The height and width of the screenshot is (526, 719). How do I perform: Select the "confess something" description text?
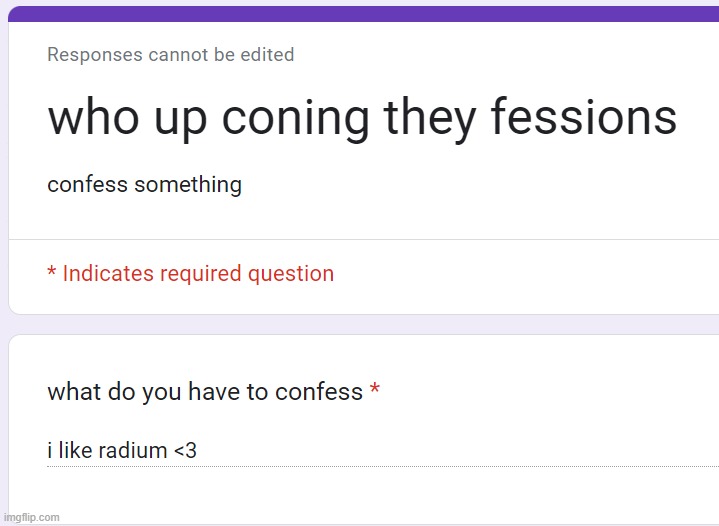(144, 185)
